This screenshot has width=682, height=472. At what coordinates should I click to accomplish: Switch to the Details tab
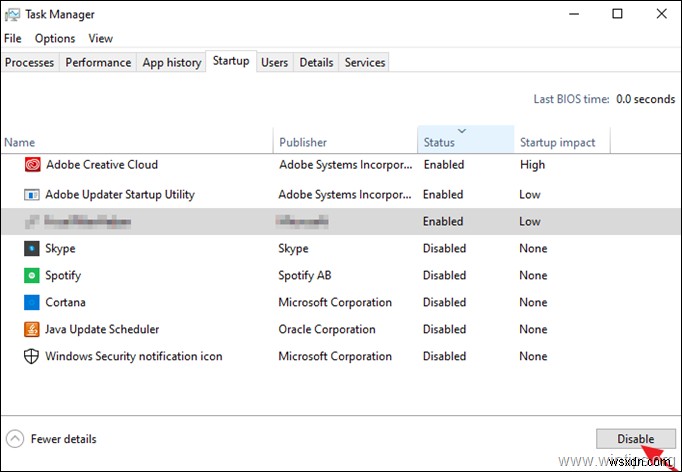point(316,63)
